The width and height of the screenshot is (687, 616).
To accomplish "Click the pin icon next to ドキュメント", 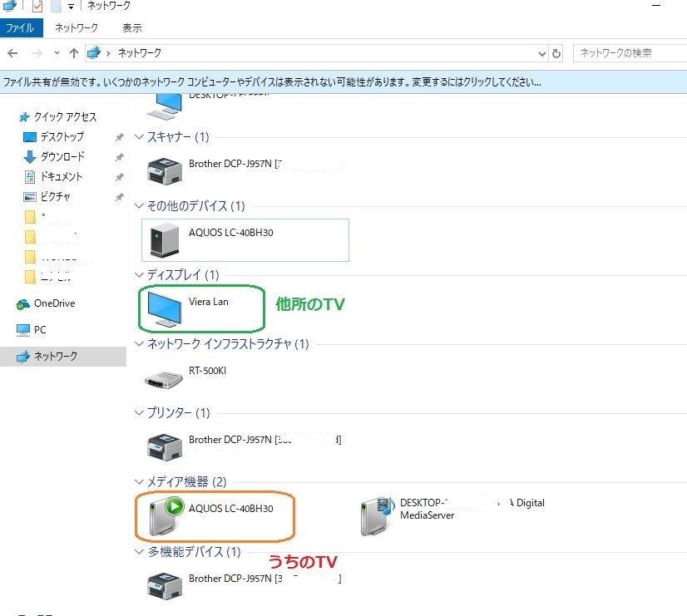I will point(119,177).
